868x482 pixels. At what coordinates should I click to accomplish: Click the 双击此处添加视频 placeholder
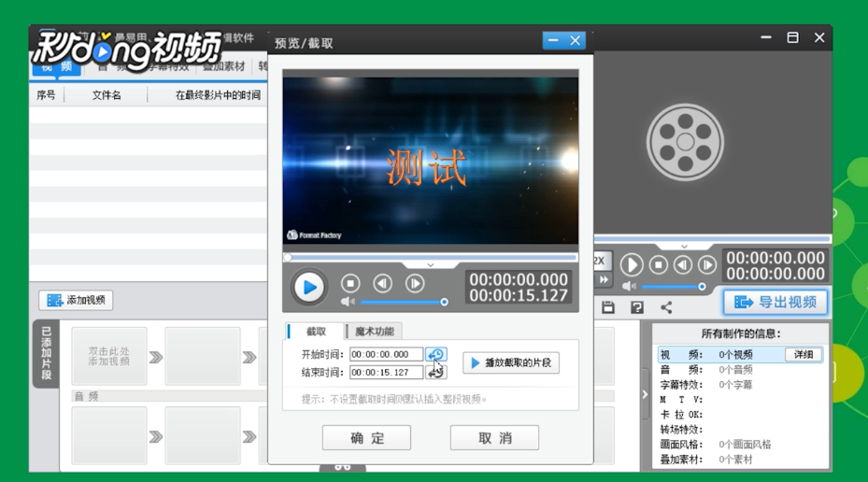[109, 357]
